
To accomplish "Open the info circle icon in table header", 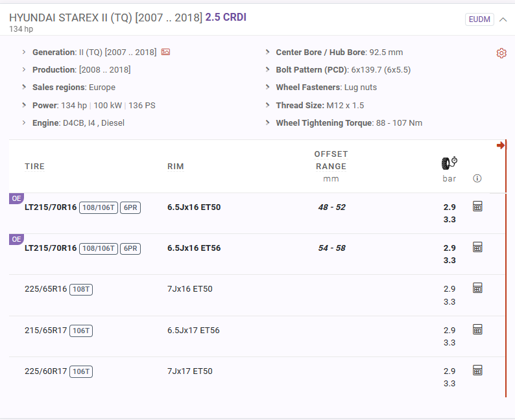I will (477, 178).
